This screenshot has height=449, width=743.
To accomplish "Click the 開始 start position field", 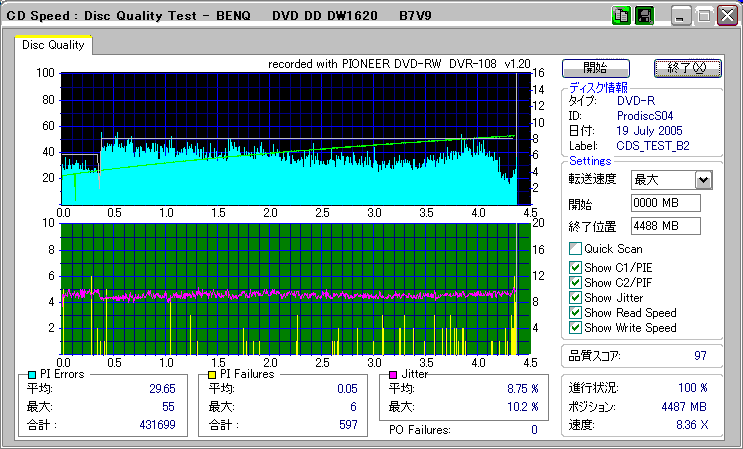I will click(x=666, y=203).
